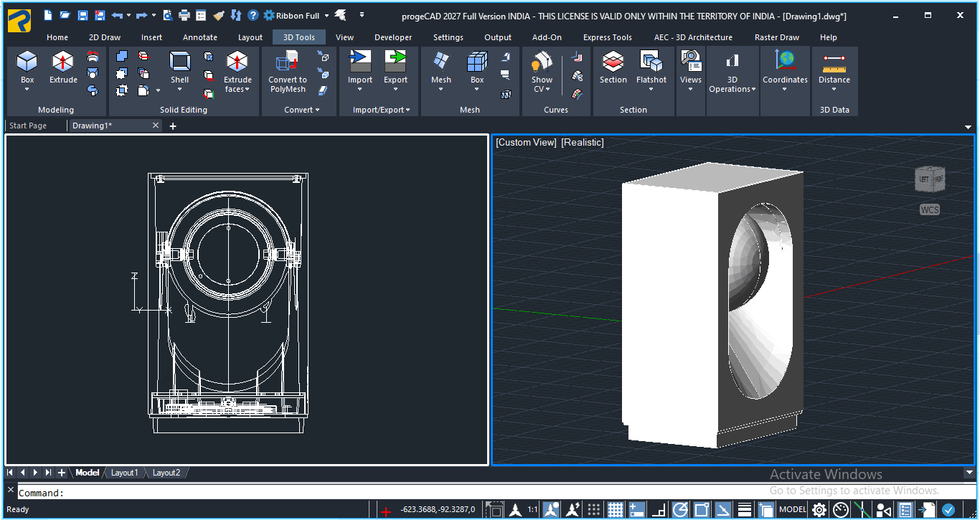This screenshot has height=520, width=980.
Task: Open the AEC - 3D Architecture tab
Action: (x=693, y=37)
